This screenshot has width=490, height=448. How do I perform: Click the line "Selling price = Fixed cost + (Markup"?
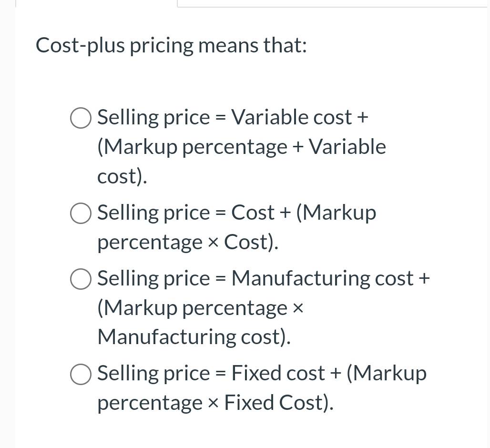tap(262, 373)
